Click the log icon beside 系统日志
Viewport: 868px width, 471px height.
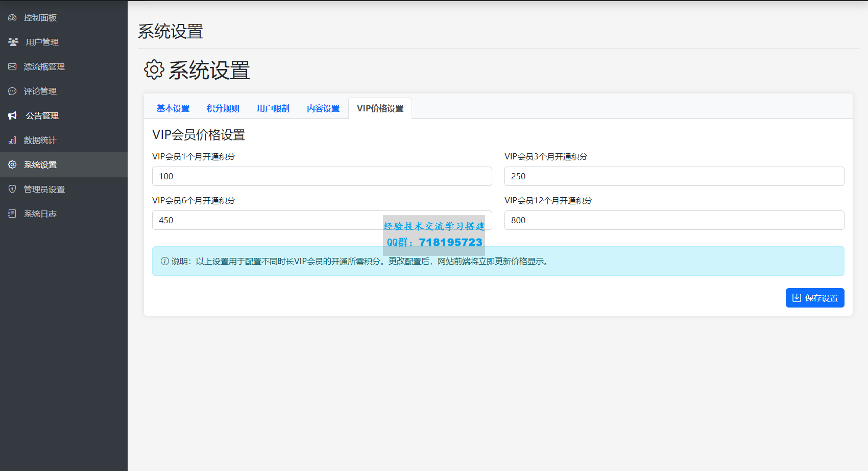pos(12,214)
